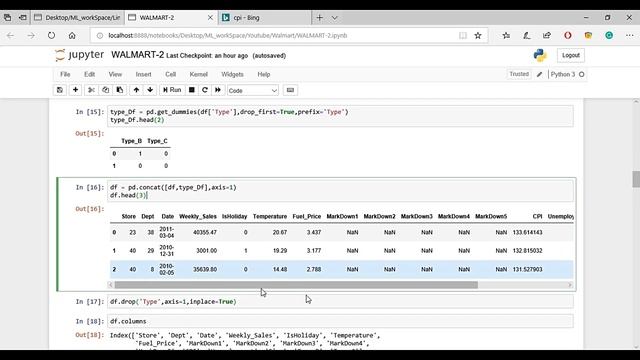Click the horizontal scrollbar of Out[16] table
This screenshot has height=360, width=640.
[296, 285]
